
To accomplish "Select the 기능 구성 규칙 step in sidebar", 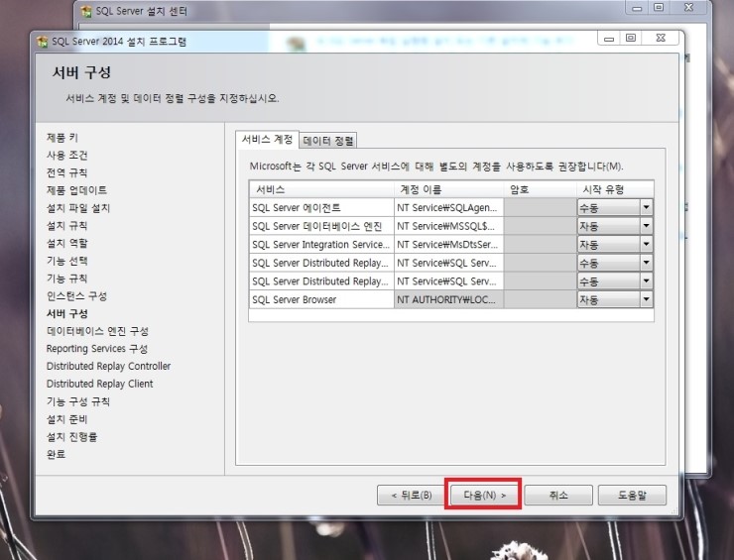I will click(78, 401).
